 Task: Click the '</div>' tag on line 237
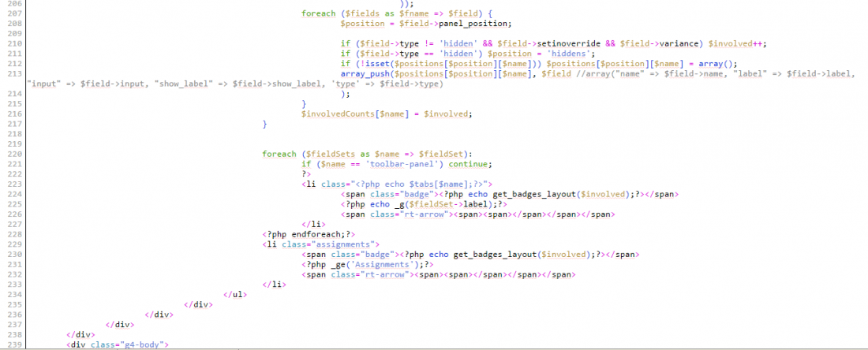coord(120,325)
